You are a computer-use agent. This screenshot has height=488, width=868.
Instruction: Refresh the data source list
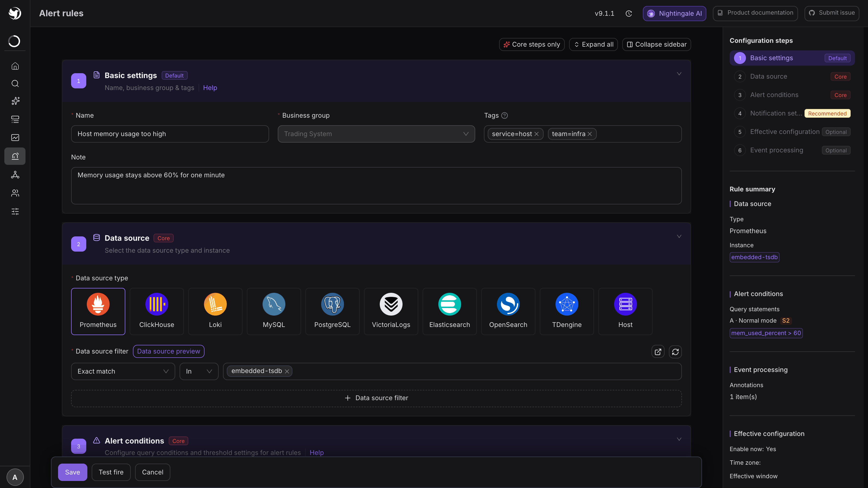[675, 352]
